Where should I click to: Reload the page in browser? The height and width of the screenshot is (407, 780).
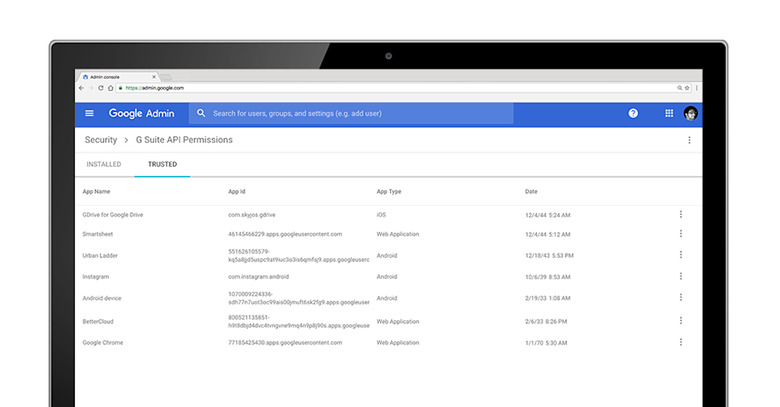(103, 88)
